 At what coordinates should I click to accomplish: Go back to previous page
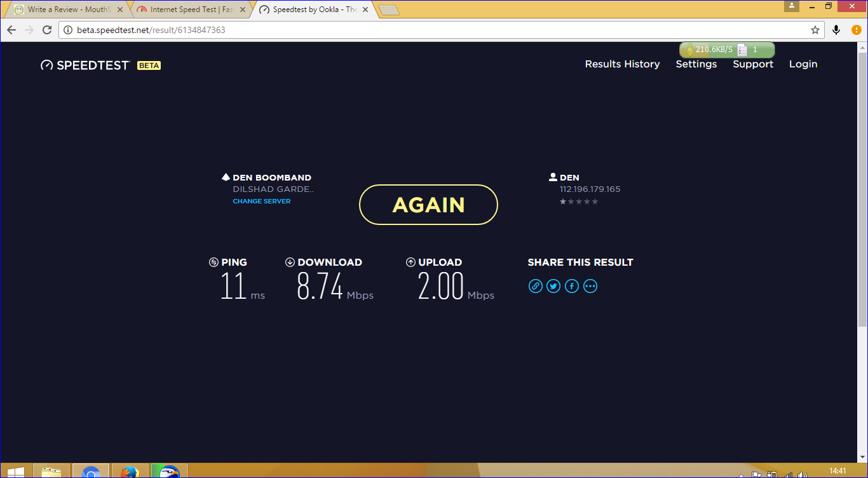(11, 30)
